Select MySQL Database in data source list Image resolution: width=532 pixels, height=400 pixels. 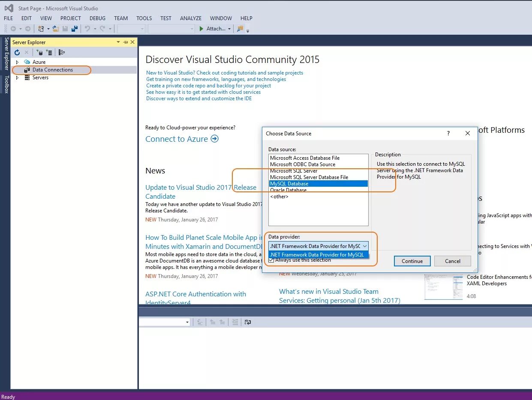click(x=319, y=184)
